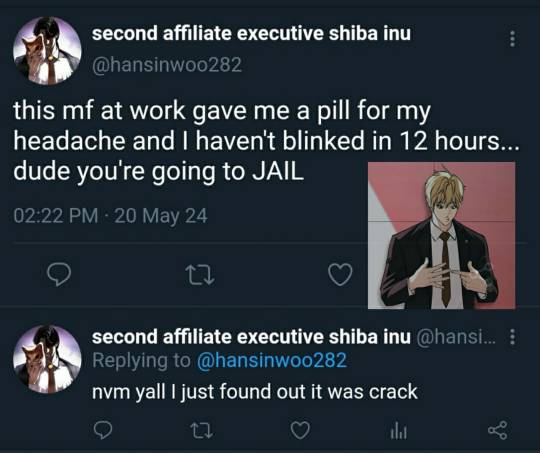This screenshot has width=540, height=453.
Task: Retweet the main tweet about the pill
Action: pos(200,275)
